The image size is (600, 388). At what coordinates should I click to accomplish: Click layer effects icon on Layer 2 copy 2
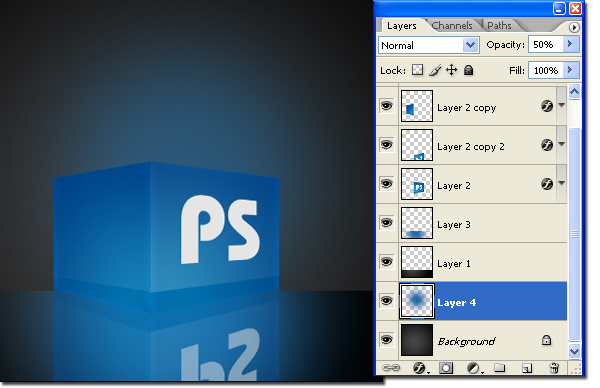547,145
